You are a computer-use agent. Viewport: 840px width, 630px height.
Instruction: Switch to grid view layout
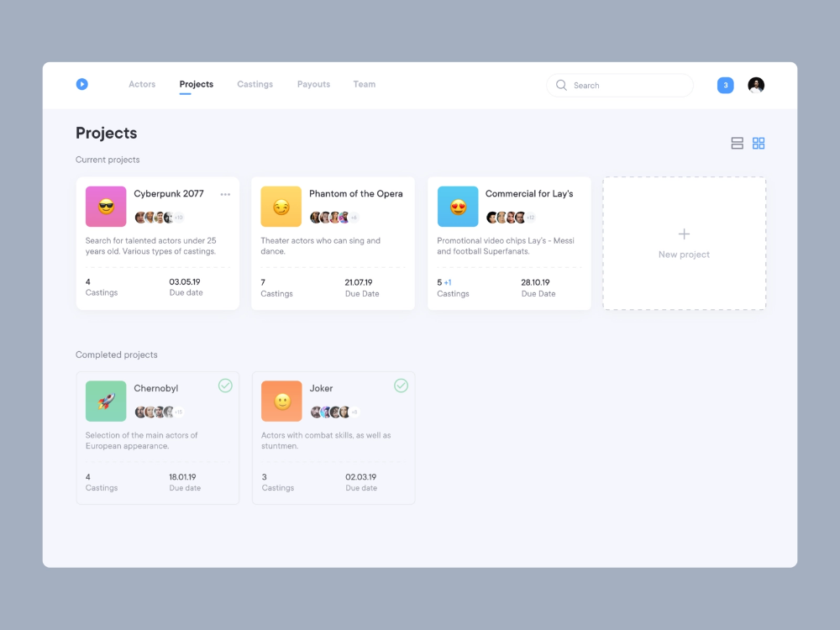click(759, 144)
